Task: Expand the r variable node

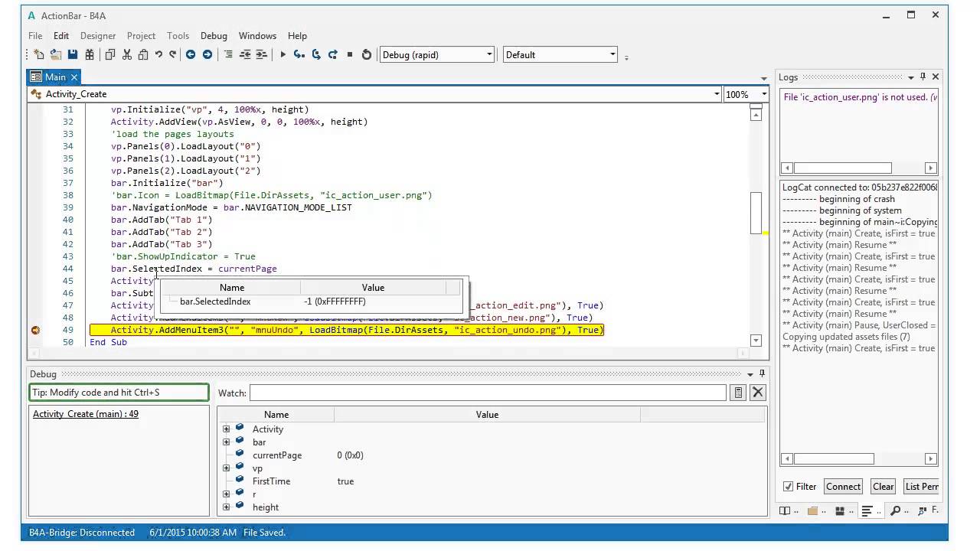Action: point(226,494)
